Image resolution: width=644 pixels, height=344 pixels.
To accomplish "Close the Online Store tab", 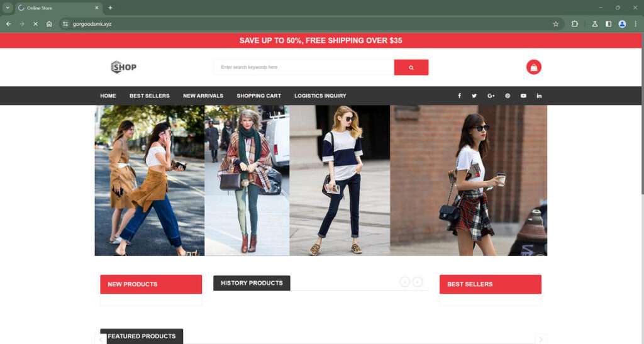I will coord(97,8).
